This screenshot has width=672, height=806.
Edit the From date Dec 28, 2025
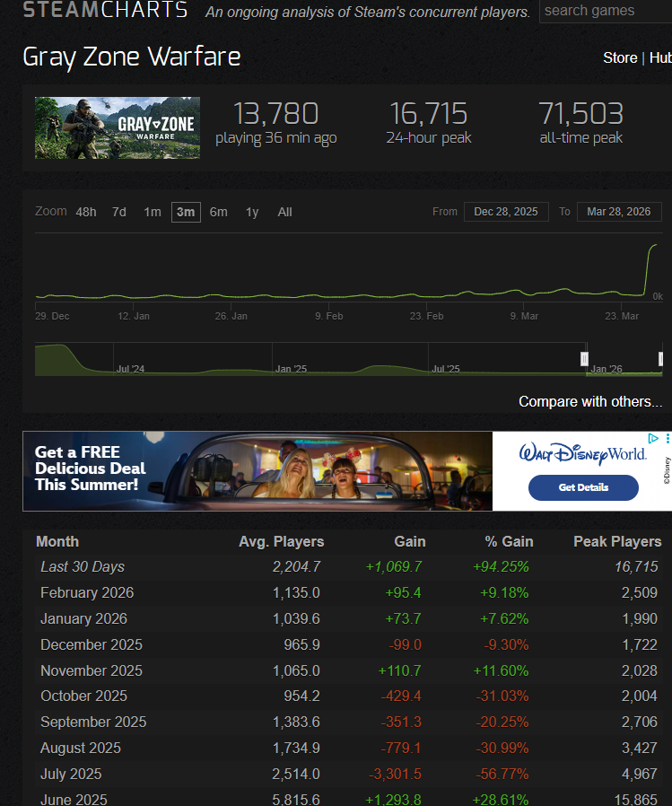pyautogui.click(x=506, y=212)
